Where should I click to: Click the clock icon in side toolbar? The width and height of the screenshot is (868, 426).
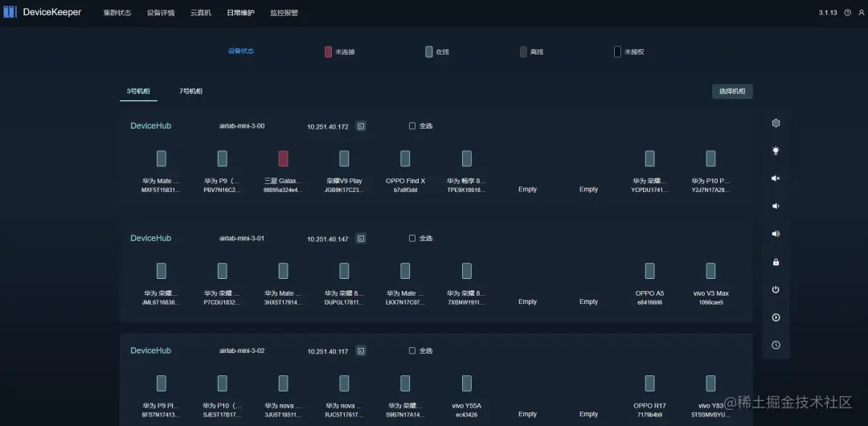[x=776, y=345]
